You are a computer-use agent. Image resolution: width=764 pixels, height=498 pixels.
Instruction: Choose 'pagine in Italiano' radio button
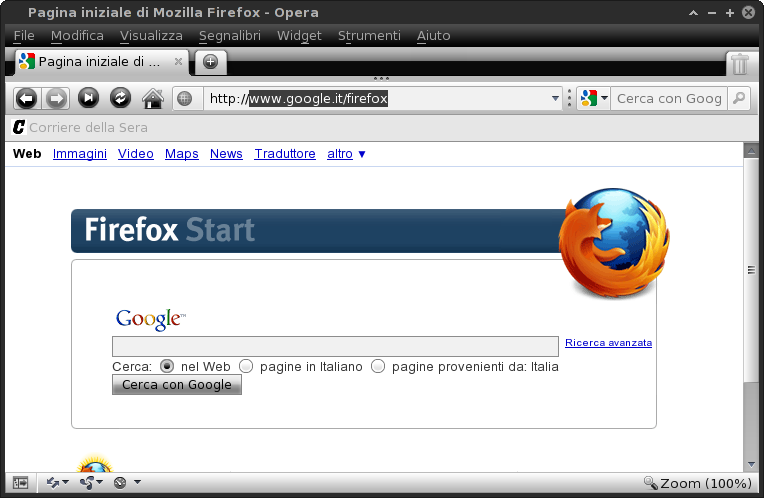pyautogui.click(x=246, y=367)
